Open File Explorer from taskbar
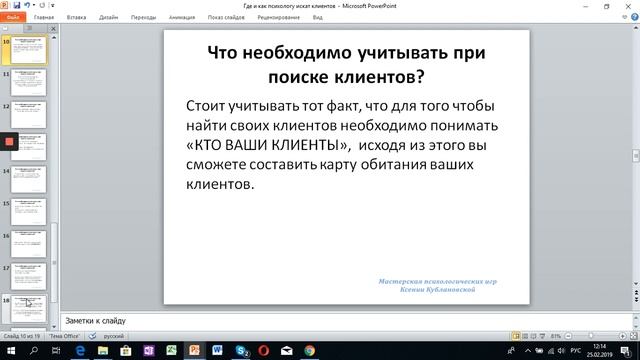Viewport: 640px width, 360px height. pyautogui.click(x=103, y=351)
